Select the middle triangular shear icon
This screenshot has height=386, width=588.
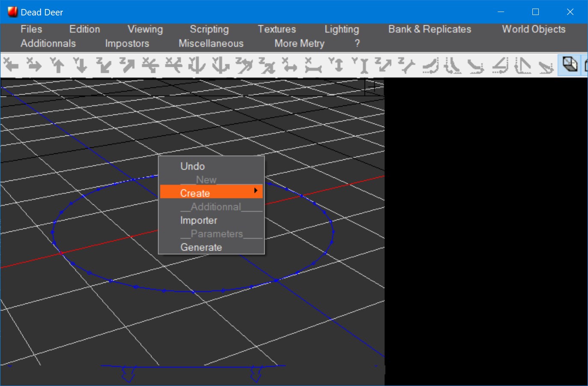click(x=522, y=65)
